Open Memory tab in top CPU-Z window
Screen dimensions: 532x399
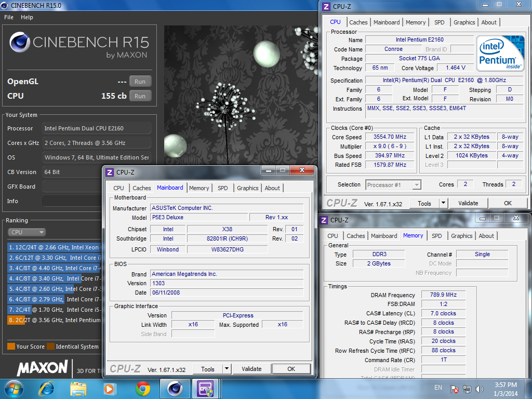416,22
